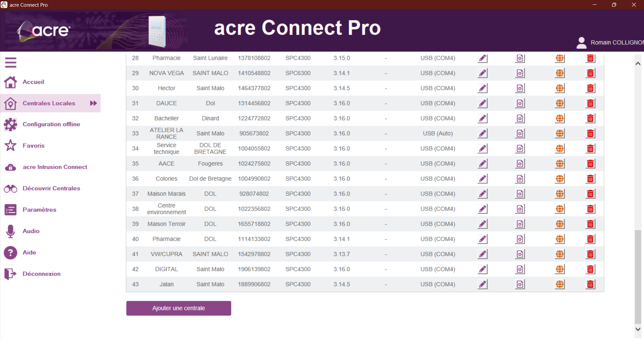Click the Fougeres location cell
Image resolution: width=644 pixels, height=341 pixels.
(210, 164)
